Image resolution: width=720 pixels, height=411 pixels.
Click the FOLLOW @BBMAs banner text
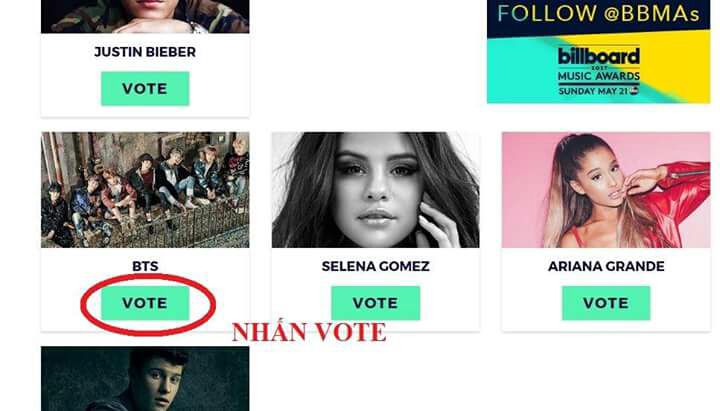(598, 13)
